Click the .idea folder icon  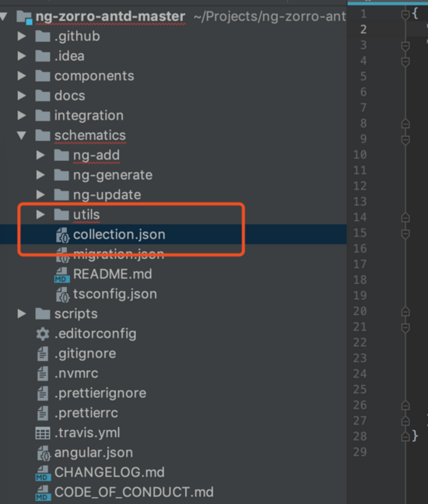(43, 56)
